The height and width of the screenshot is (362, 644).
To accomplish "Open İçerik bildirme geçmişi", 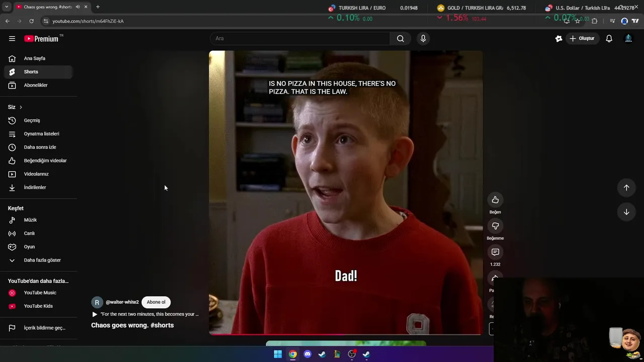I will click(x=38, y=328).
